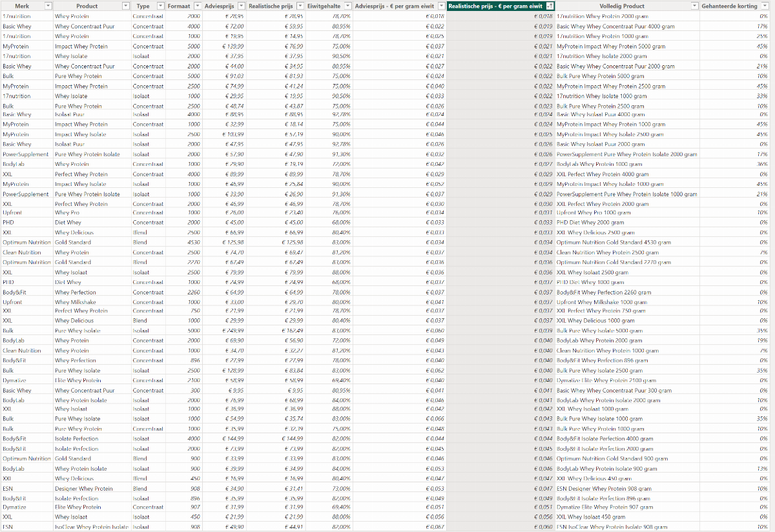Click the IsoClear Whey Protein Isolate product cell

tap(91, 527)
